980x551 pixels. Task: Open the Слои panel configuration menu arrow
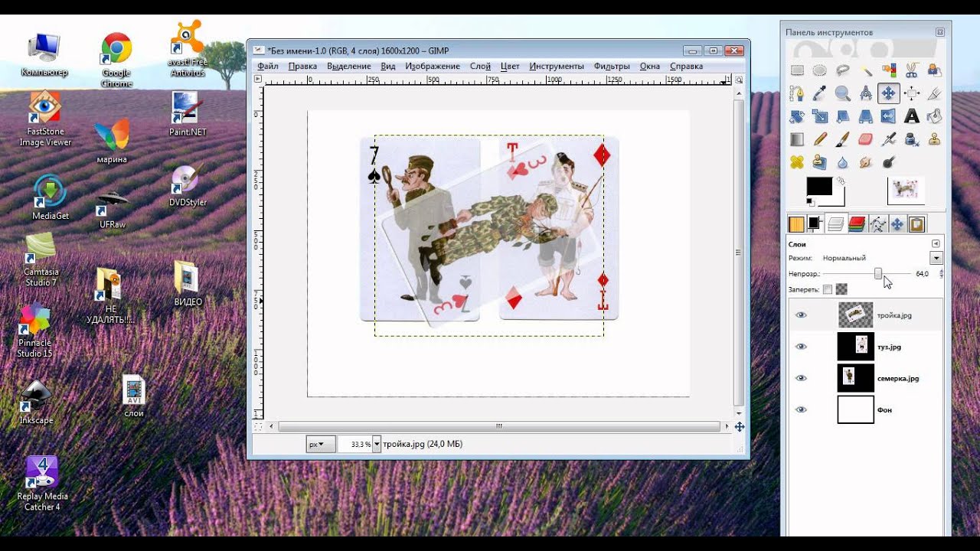click(x=936, y=244)
